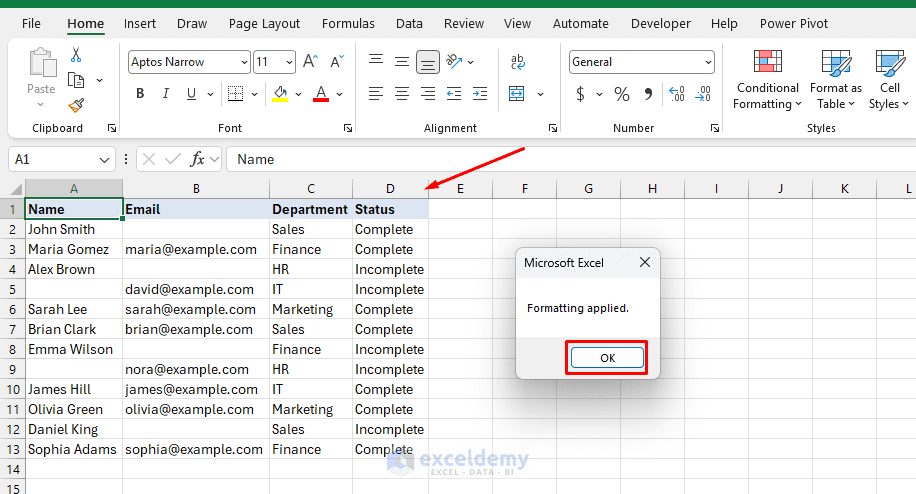Apply Comma Style format

pyautogui.click(x=648, y=93)
